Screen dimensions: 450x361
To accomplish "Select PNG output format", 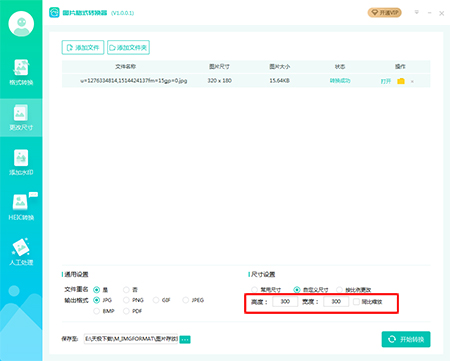I will [x=126, y=300].
